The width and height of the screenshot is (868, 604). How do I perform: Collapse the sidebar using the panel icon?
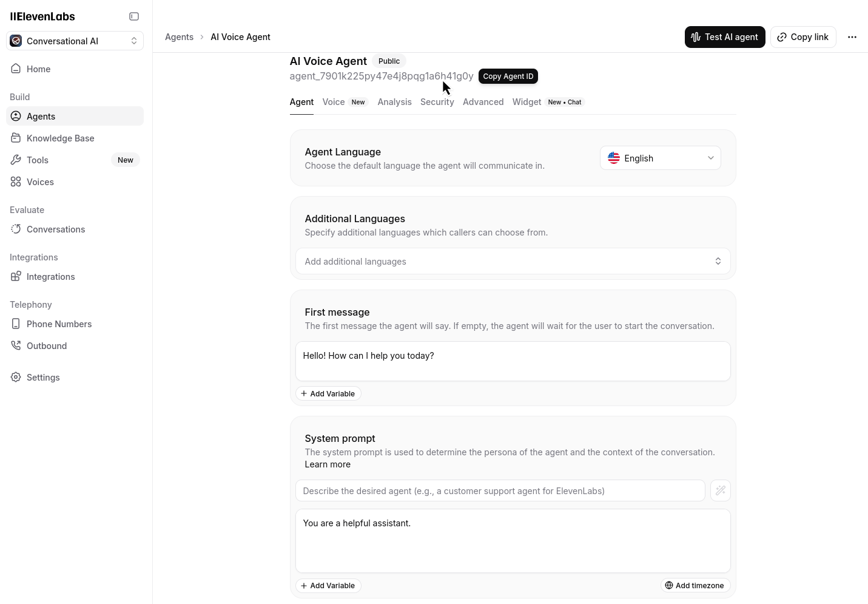coord(134,16)
